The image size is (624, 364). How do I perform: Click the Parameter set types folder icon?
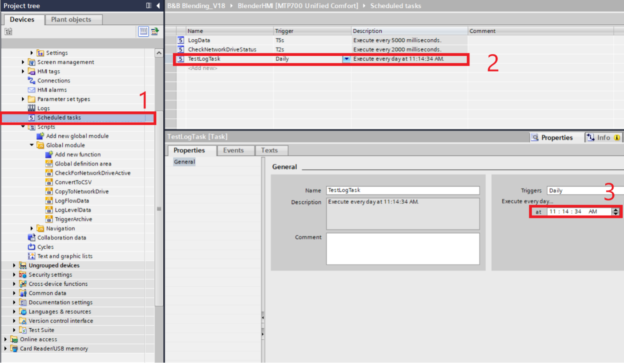(31, 99)
